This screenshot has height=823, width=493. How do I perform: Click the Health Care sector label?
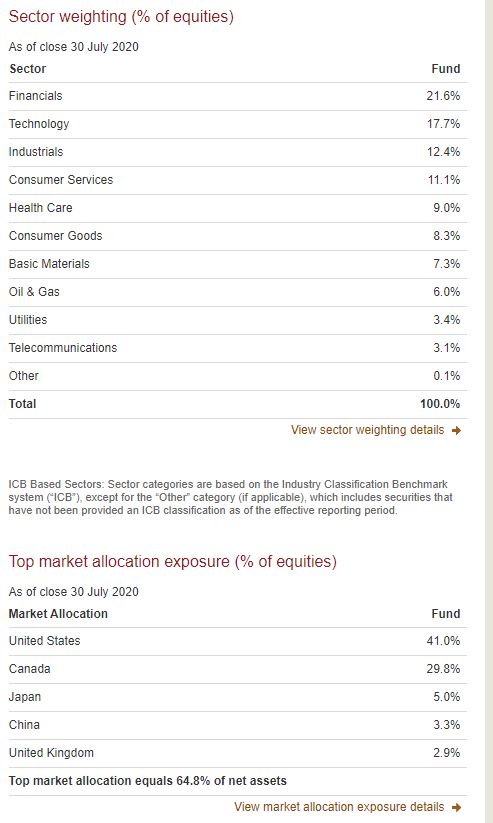40,208
